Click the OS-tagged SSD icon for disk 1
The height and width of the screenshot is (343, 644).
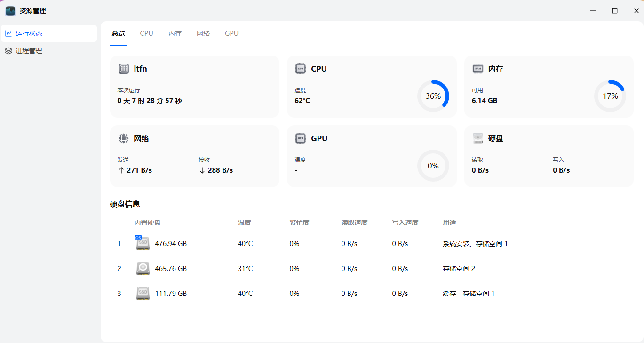pos(143,243)
